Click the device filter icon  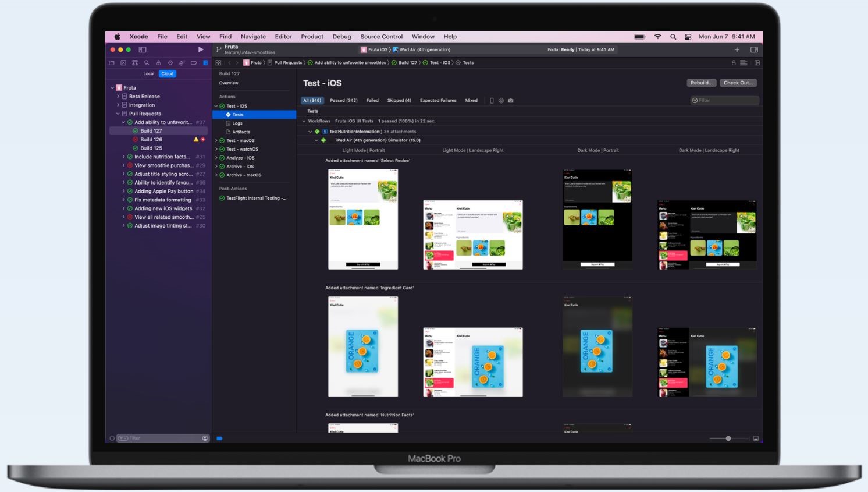pos(492,101)
